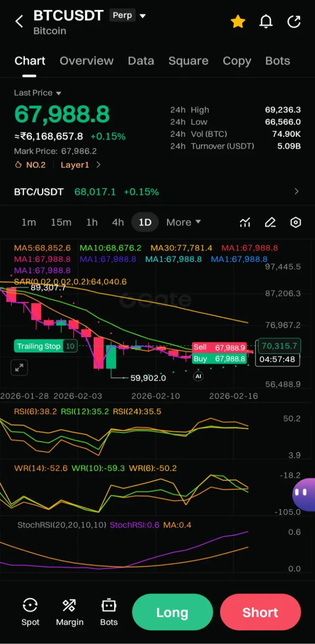This screenshot has width=315, height=644.
Task: Expand chart to fullscreen
Action: pyautogui.click(x=19, y=368)
